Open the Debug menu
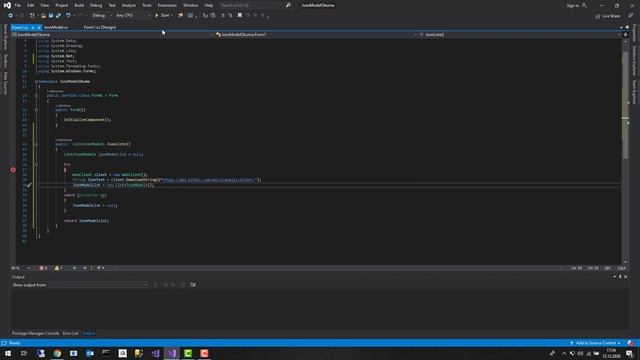640x360 pixels. 96,5
